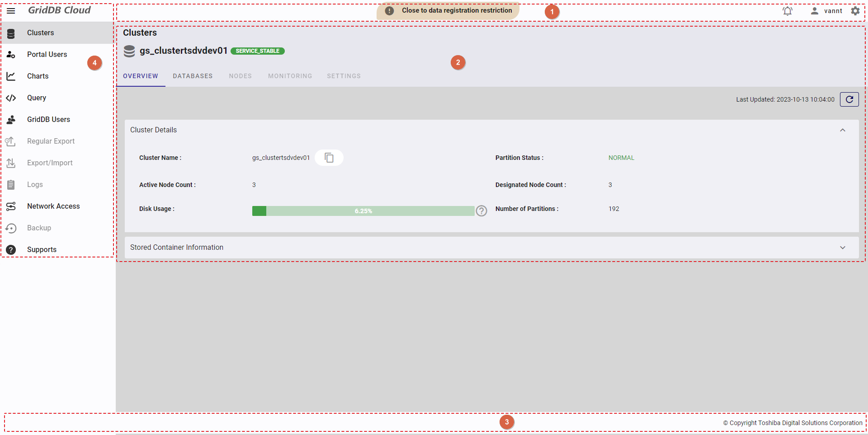Switch to the Databases tab
The image size is (868, 435).
[193, 76]
